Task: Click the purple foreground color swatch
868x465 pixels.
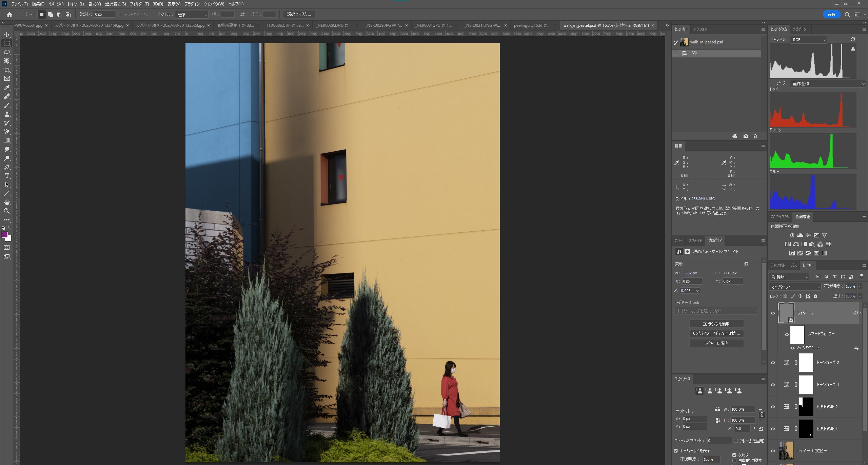Action: 5,235
